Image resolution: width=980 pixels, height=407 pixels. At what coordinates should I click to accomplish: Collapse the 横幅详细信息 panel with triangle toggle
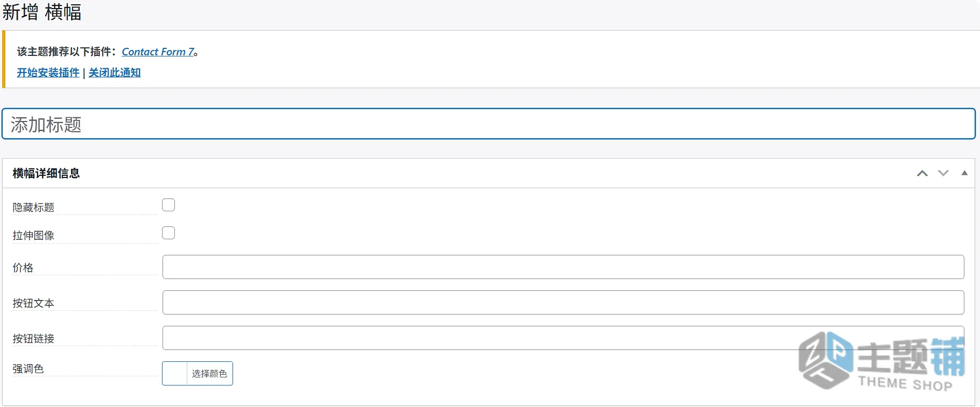coord(964,173)
